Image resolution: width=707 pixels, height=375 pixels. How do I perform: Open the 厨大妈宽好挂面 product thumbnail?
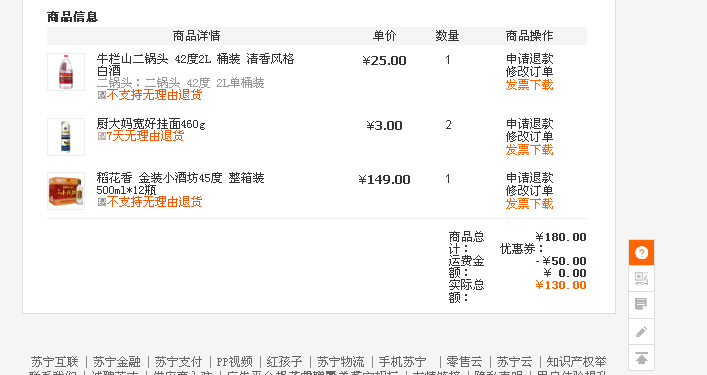click(x=66, y=137)
